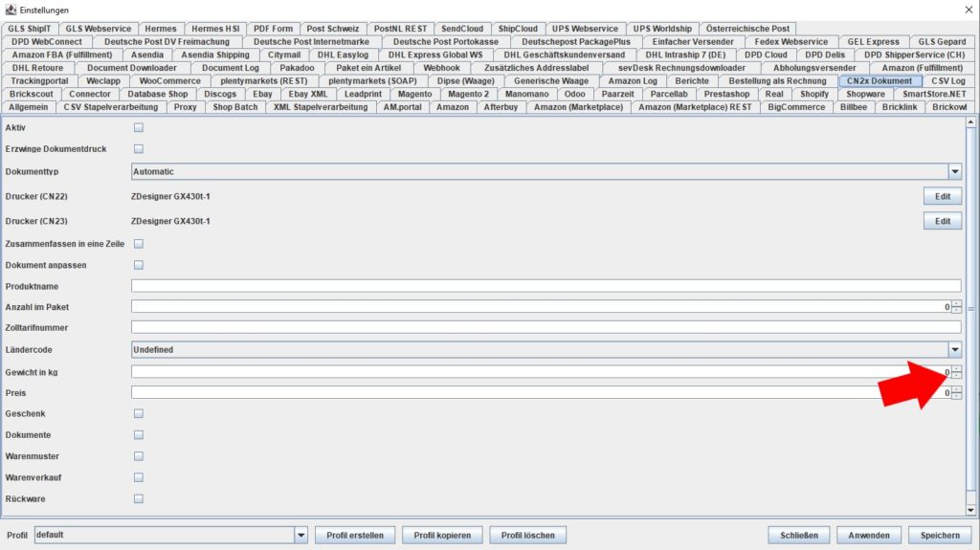Viewport: 980px width, 550px height.
Task: Increase Anzahl im Paket with up arrow
Action: pos(956,304)
